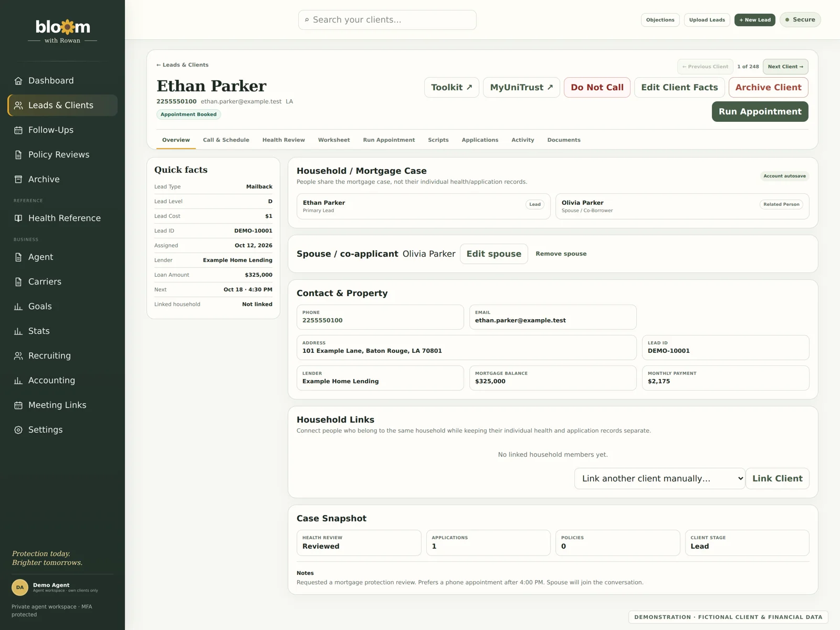
Task: Click the Leads & Clients people icon
Action: pos(18,106)
